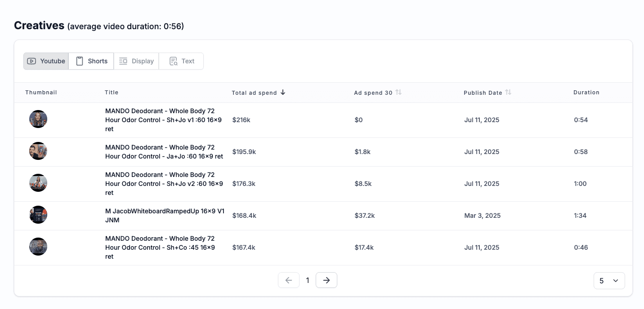Click the Total ad spend sort arrow

pos(283,93)
